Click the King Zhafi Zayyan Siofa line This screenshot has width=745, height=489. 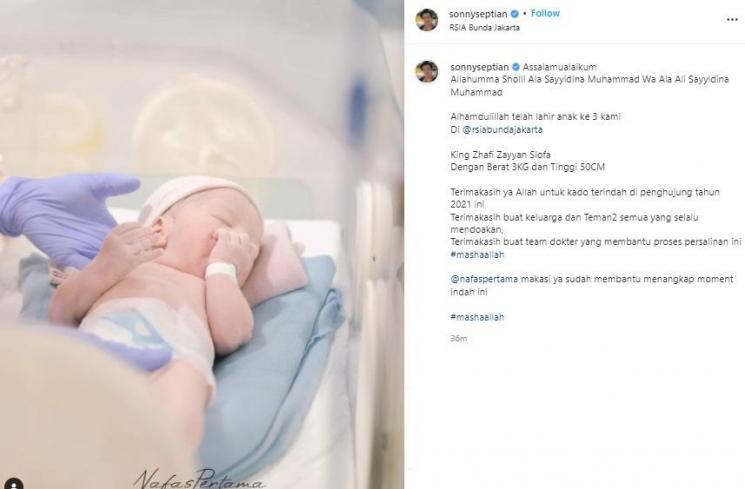[500, 154]
